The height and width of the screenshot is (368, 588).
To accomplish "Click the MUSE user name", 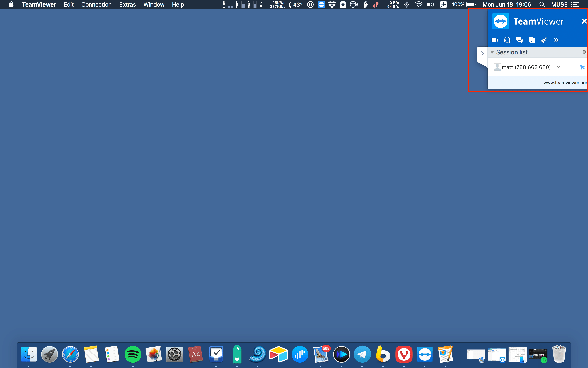I will [559, 4].
